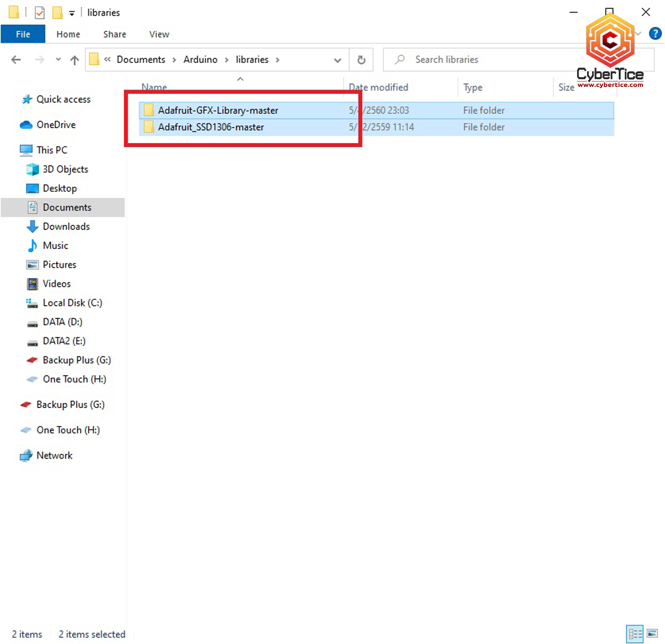Click the Properties checkmark icon in title bar

[39, 13]
